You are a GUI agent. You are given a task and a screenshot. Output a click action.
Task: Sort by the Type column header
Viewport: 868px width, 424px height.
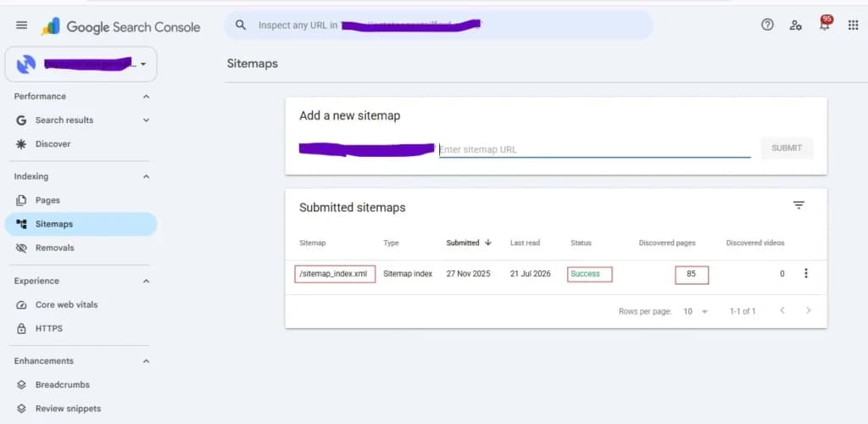[391, 243]
